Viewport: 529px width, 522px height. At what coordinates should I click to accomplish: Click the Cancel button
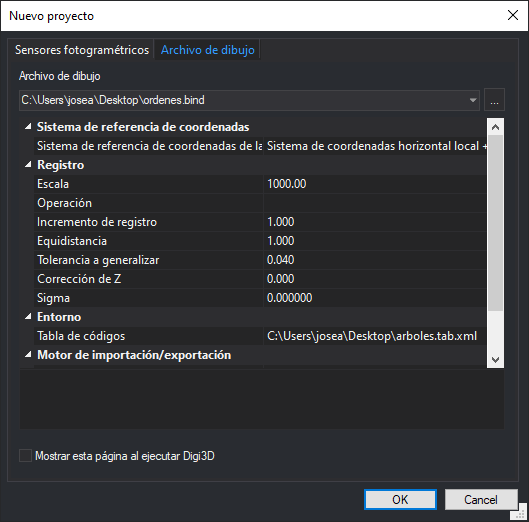[x=481, y=499]
